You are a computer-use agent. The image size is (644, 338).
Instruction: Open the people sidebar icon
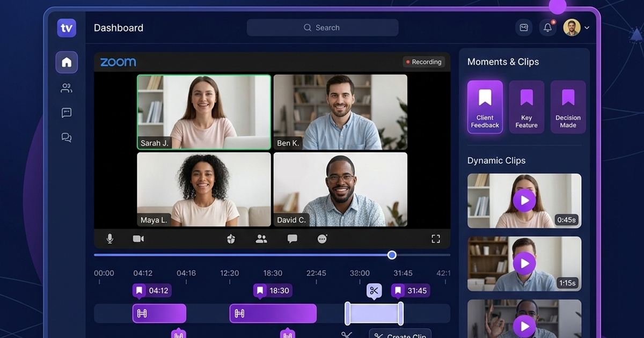click(67, 88)
